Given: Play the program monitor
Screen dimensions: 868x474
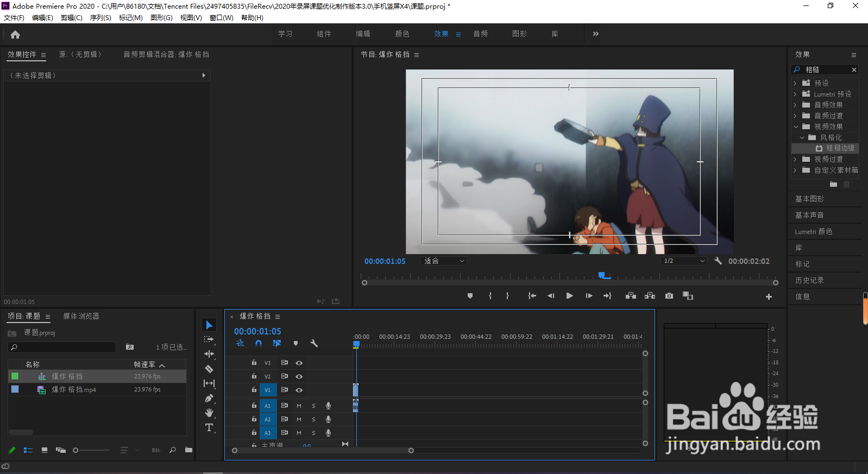Looking at the screenshot, I should point(569,296).
